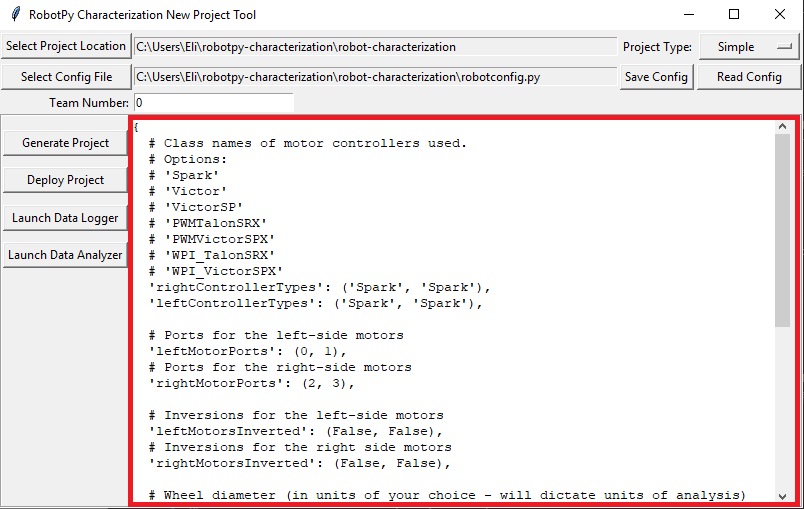
Task: Click the scrollbar up arrow in config editor
Action: coord(782,126)
